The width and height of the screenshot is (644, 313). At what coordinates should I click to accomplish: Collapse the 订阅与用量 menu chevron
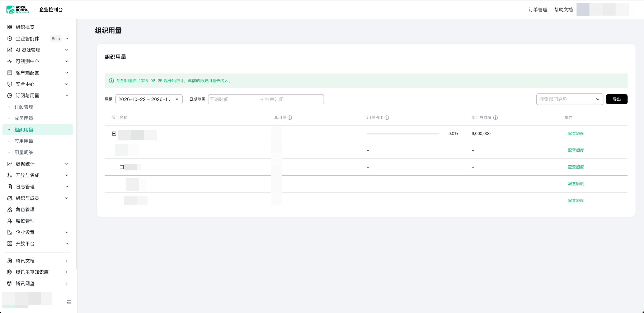[x=67, y=96]
